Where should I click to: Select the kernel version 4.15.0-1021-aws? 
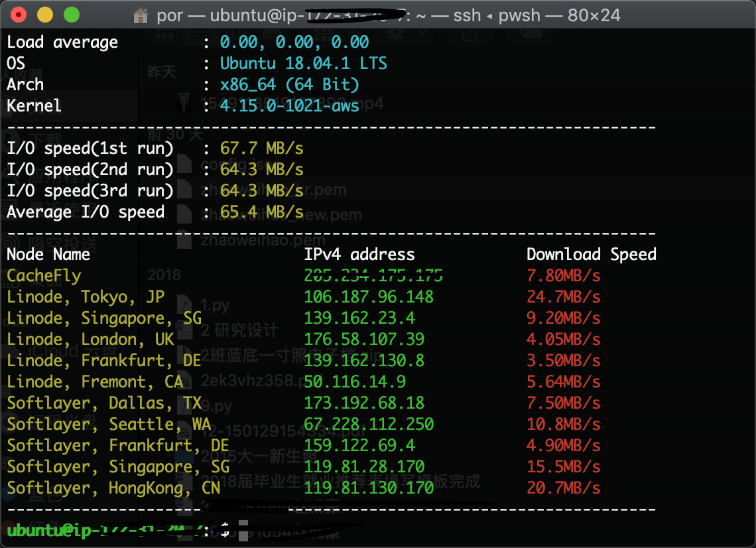289,106
